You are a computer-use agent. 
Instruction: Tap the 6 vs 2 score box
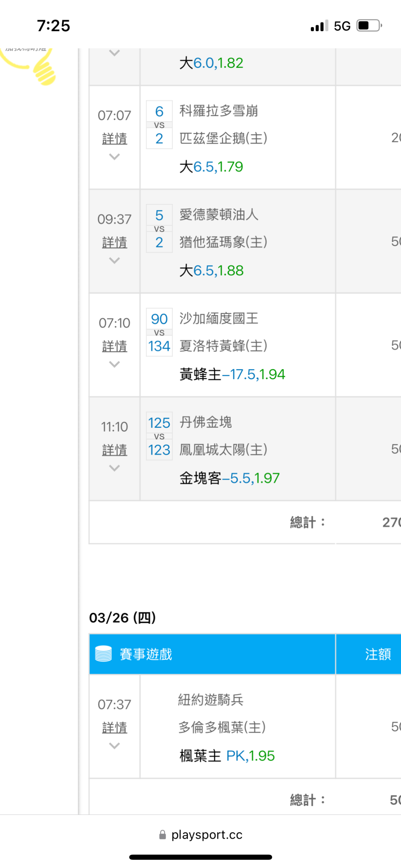click(159, 125)
